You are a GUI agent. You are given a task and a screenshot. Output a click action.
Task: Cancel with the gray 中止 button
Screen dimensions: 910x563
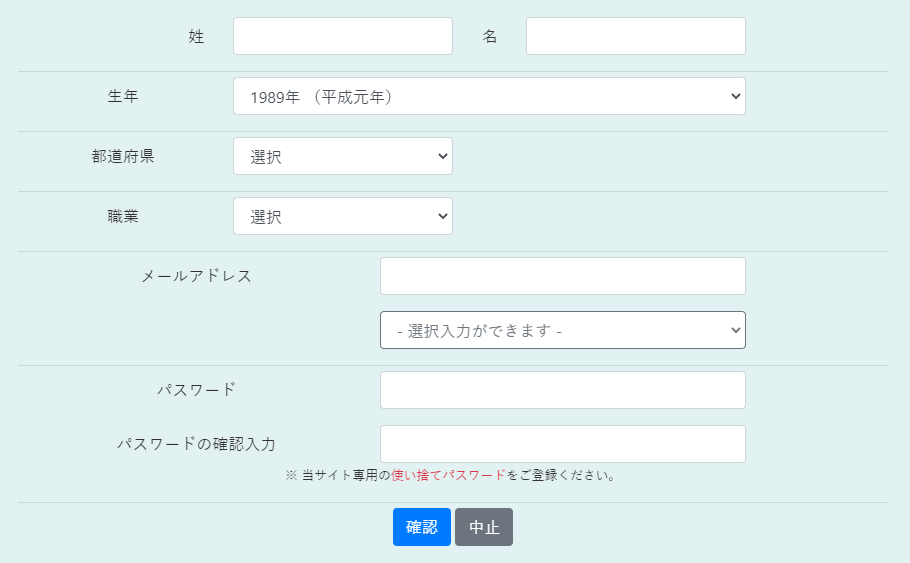tap(484, 527)
